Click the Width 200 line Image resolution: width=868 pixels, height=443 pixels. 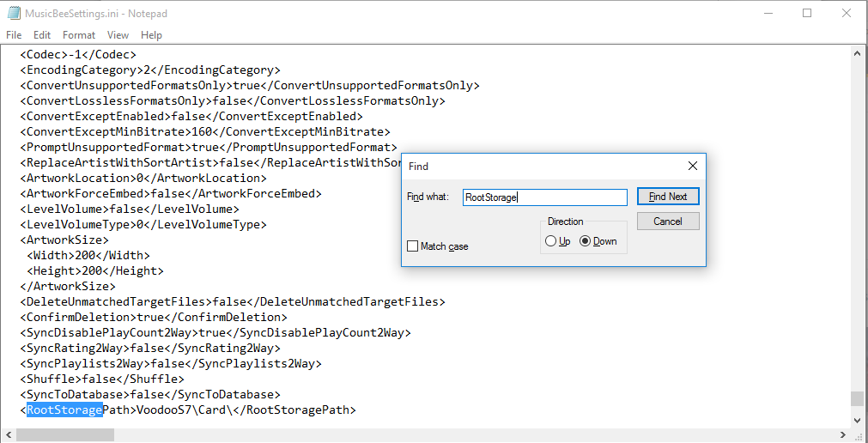(88, 256)
